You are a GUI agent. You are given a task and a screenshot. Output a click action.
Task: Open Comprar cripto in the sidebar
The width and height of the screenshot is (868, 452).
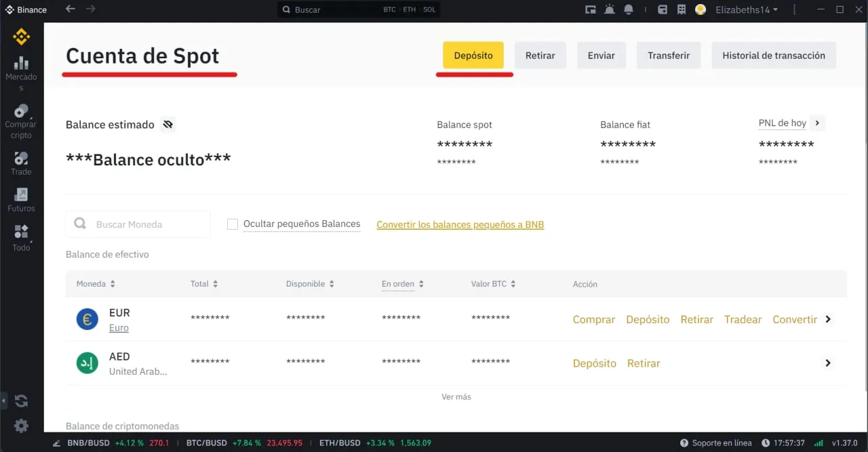tap(21, 121)
